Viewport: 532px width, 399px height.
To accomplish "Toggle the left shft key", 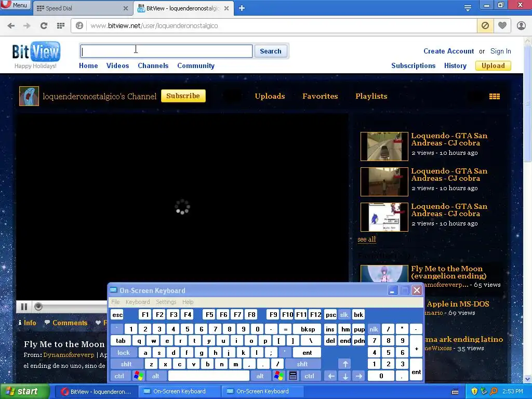I will (x=126, y=364).
